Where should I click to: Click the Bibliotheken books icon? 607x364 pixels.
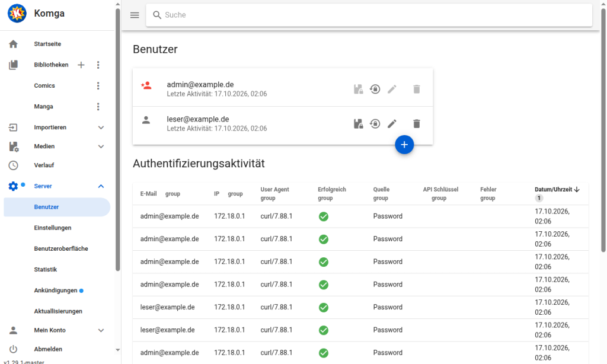click(13, 65)
